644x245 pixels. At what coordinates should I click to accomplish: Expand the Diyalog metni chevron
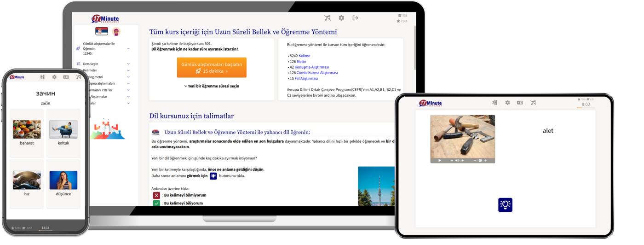click(128, 77)
